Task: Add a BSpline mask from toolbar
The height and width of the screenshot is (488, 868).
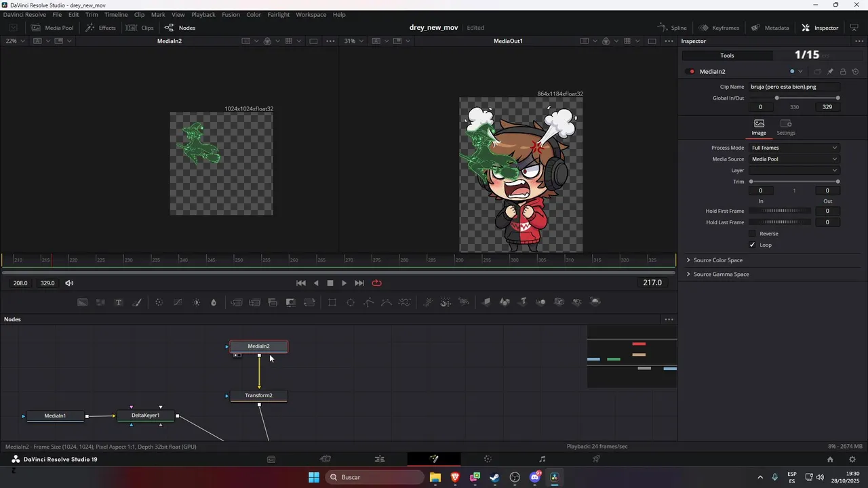Action: 387,302
